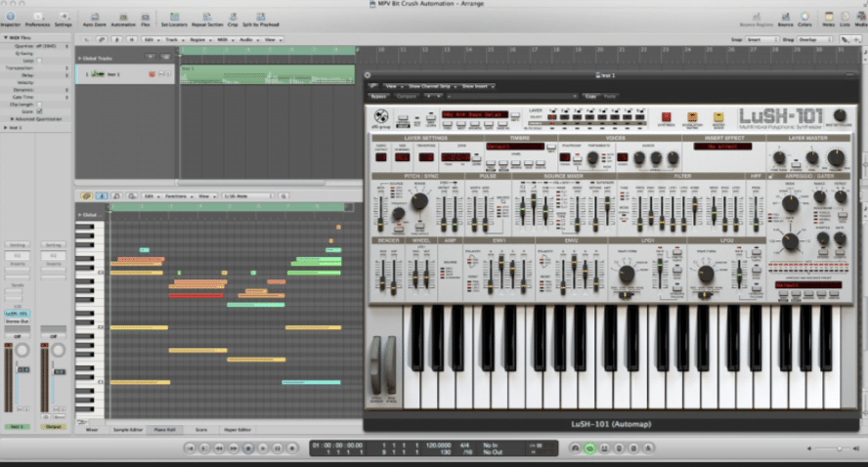The image size is (868, 467).
Task: Open the Functions menu in the Piano Roll
Action: click(x=178, y=195)
